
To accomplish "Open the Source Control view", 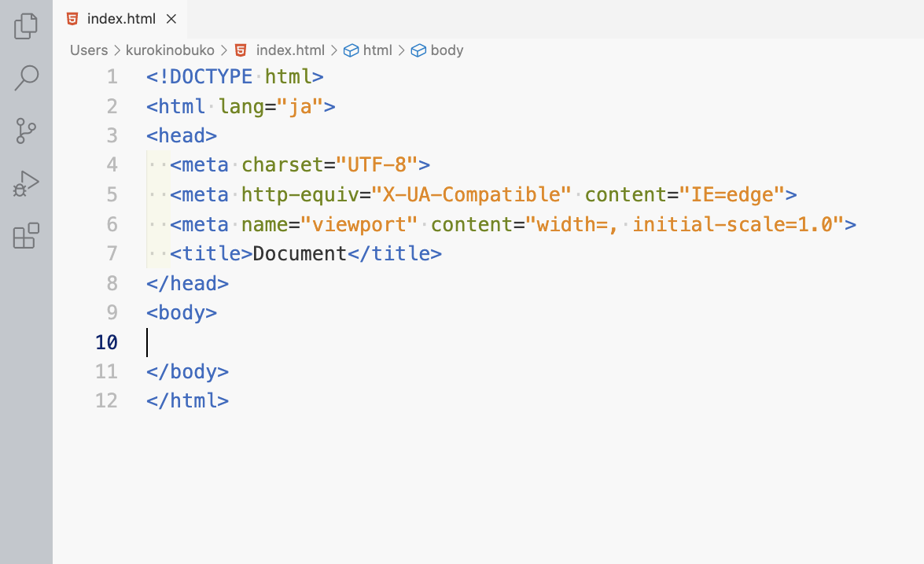I will [26, 131].
